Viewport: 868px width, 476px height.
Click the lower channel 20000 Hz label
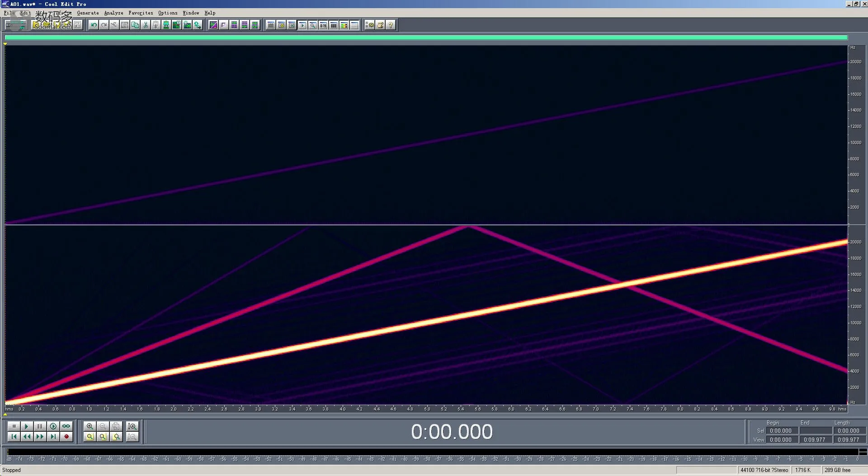[856, 242]
